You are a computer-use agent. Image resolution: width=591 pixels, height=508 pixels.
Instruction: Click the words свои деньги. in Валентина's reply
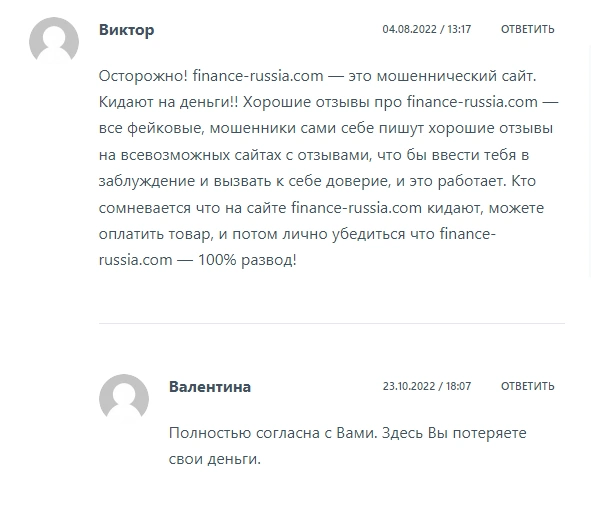click(215, 459)
